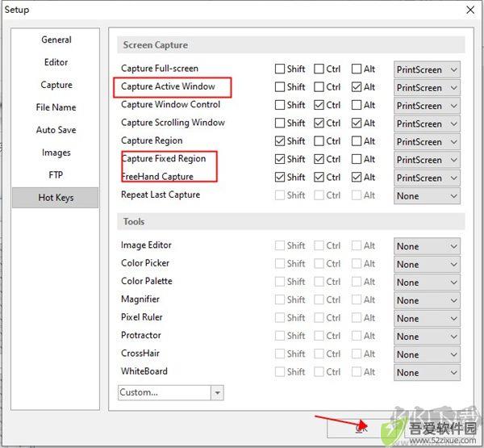Click the 'Color Palette' label
The width and height of the screenshot is (484, 448).
click(147, 281)
